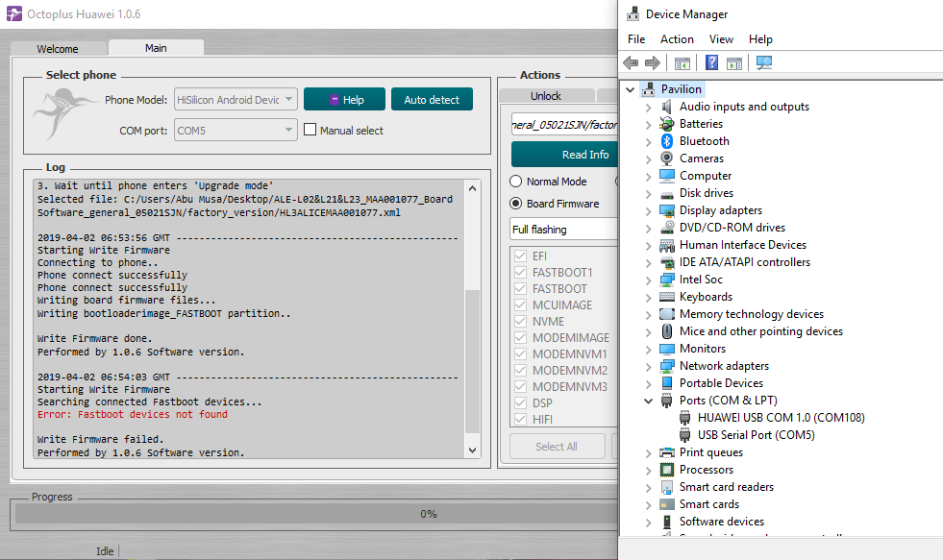This screenshot has height=560, width=943.
Task: Toggle the EFI partition checkbox
Action: (x=521, y=256)
